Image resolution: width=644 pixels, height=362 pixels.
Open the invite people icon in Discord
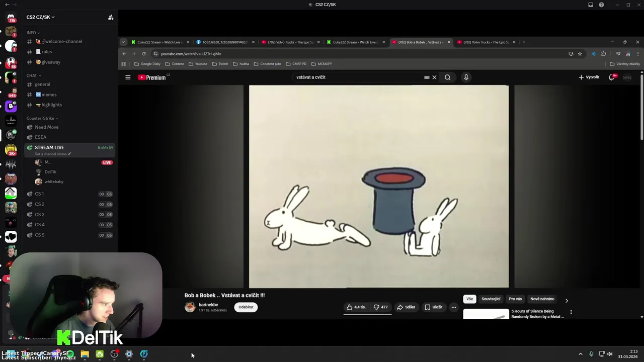click(111, 17)
